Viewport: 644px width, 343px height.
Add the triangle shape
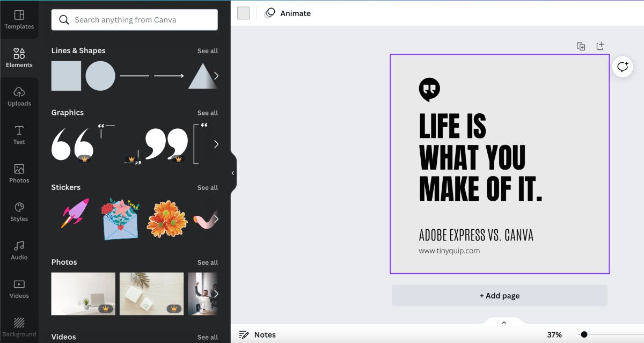pos(202,76)
